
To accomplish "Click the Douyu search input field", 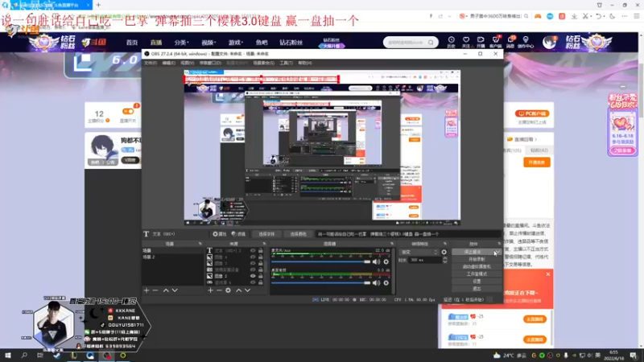I will point(406,43).
